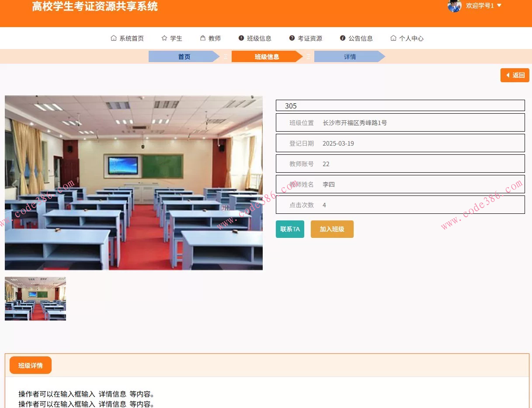The height and width of the screenshot is (408, 532).
Task: Click the exclamation icon next to 班级信息
Action: coord(241,38)
